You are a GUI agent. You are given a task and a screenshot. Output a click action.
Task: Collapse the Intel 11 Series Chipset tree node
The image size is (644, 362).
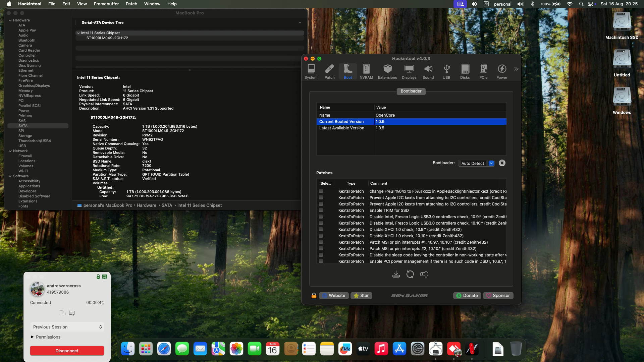point(78,33)
